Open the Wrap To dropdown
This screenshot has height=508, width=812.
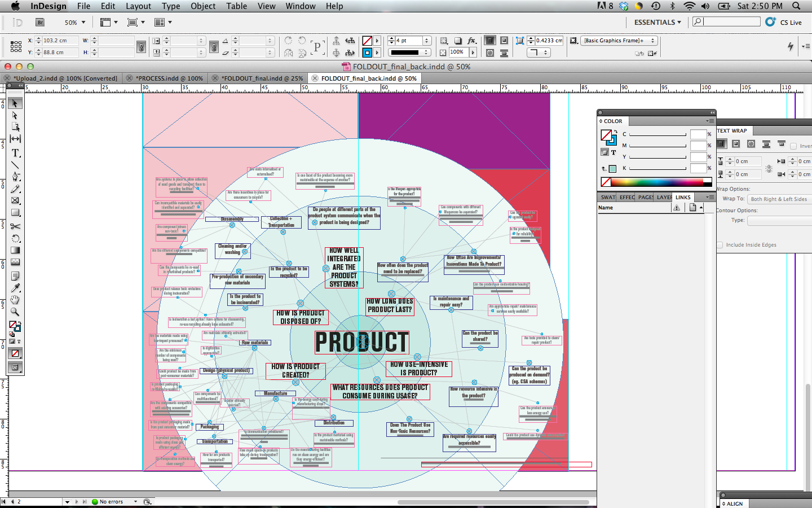click(x=779, y=199)
